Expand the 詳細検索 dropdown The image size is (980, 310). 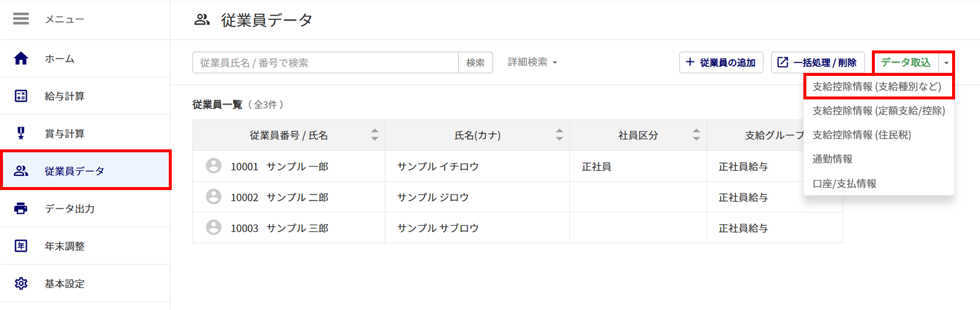click(532, 62)
